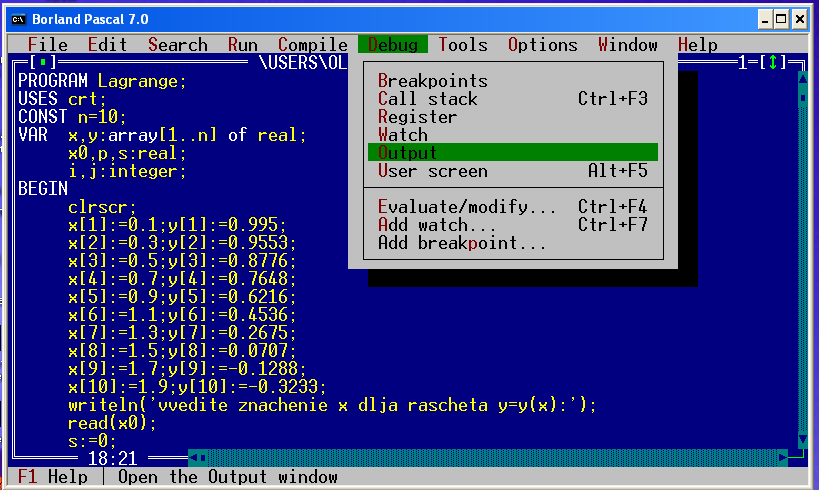Open the Help menu
The height and width of the screenshot is (494, 820).
tap(698, 45)
